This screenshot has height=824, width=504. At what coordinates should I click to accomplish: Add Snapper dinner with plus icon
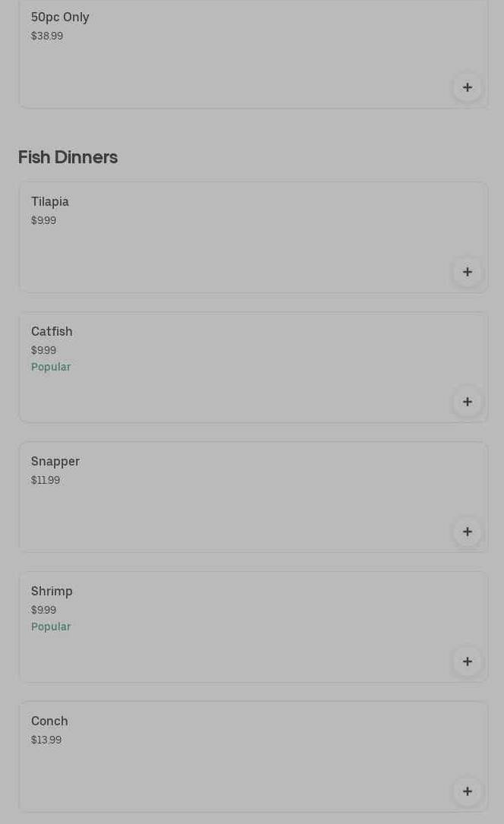coord(467,532)
